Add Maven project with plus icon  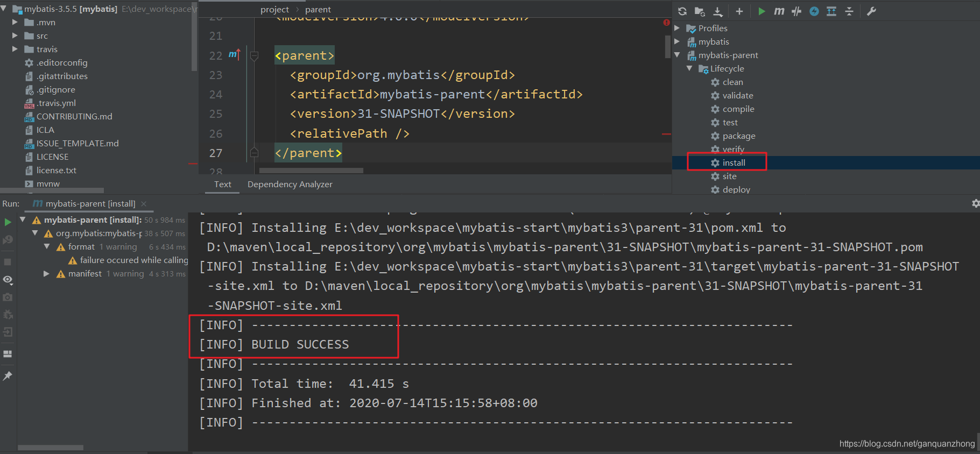(x=739, y=11)
